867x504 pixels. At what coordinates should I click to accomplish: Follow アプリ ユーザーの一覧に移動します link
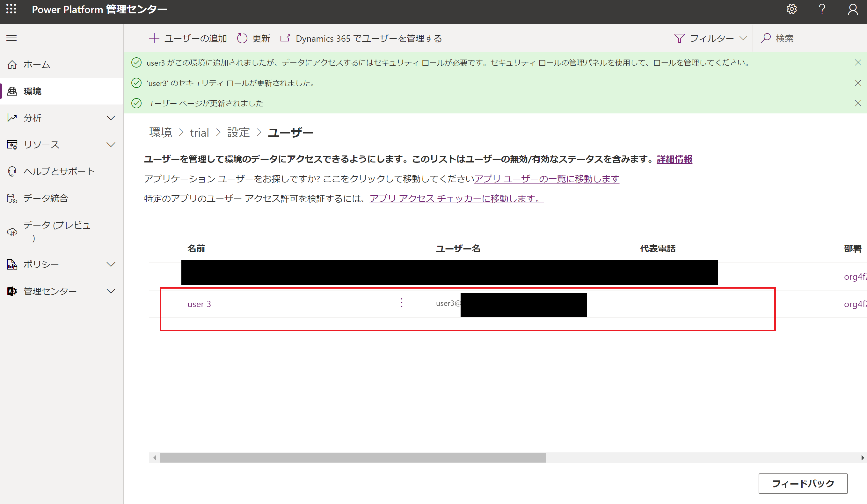click(x=547, y=179)
